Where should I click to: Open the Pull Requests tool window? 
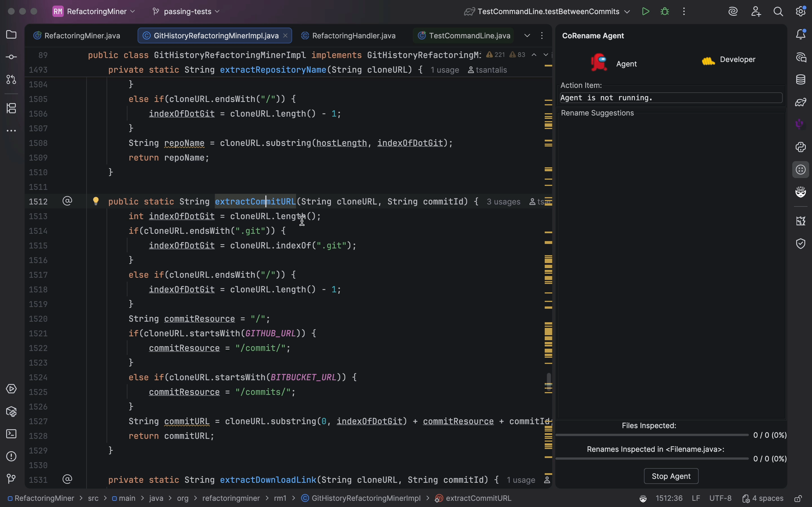11,79
